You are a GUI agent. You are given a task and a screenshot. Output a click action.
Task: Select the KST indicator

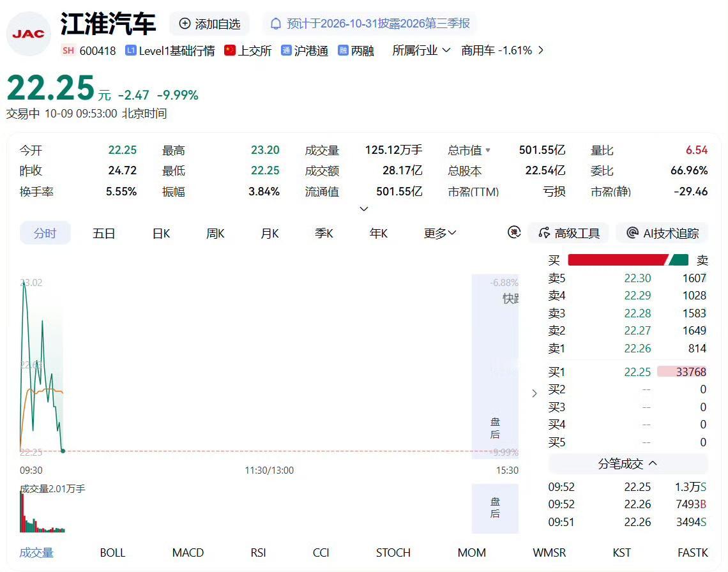[x=622, y=552]
